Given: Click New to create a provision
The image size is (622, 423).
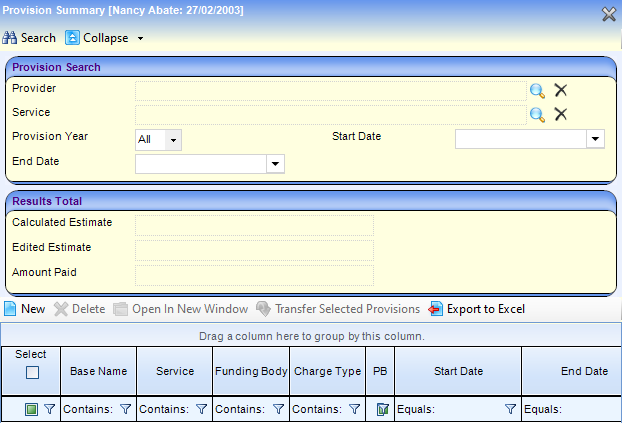Looking at the screenshot, I should click(x=24, y=309).
